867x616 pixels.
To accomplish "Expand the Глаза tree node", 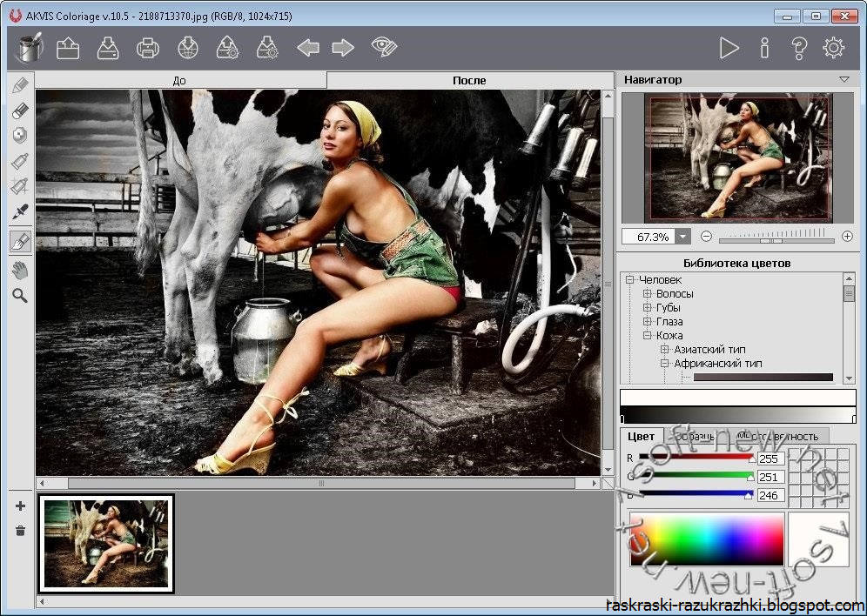I will [x=647, y=321].
